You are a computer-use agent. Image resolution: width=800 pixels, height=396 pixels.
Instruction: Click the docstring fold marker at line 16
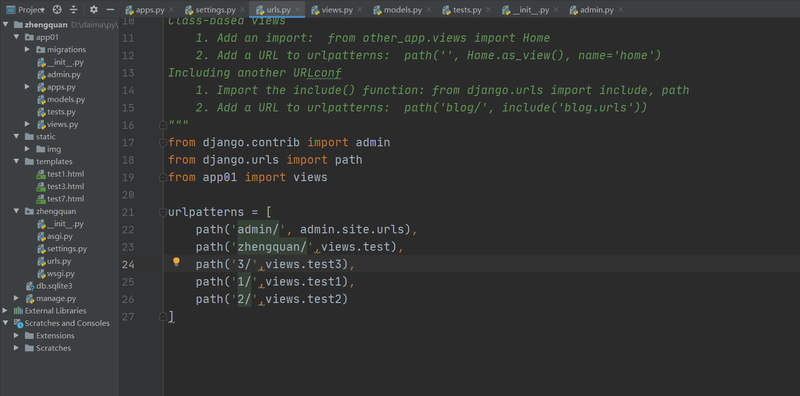[163, 125]
